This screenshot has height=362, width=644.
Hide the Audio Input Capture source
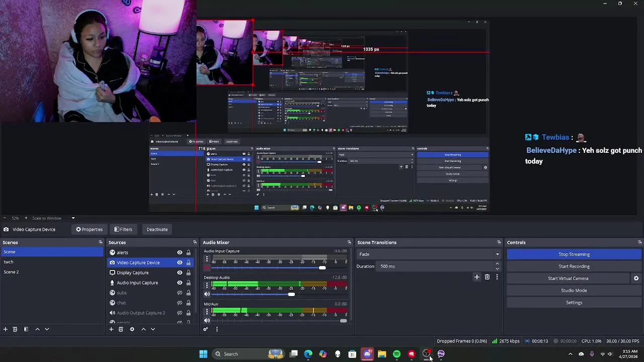pos(180,283)
